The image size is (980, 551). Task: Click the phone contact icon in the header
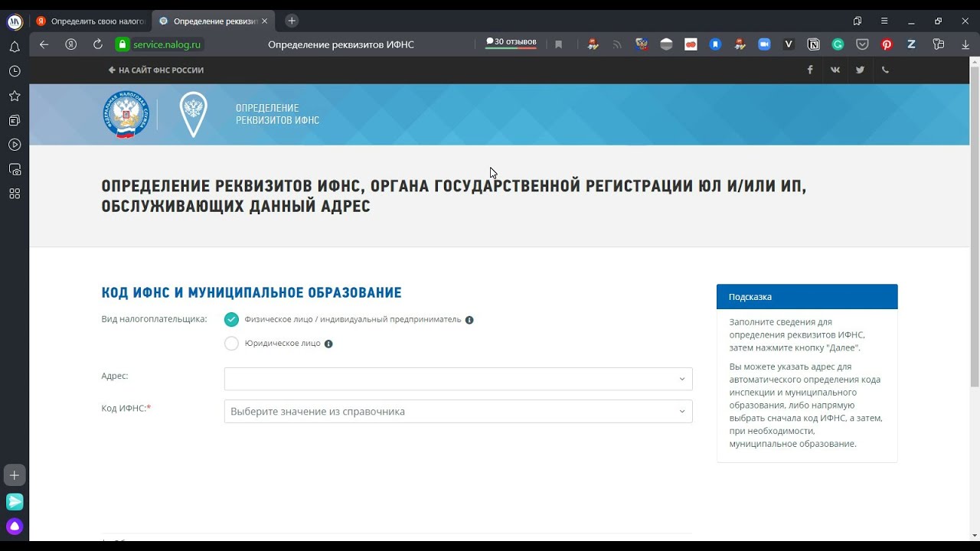885,70
